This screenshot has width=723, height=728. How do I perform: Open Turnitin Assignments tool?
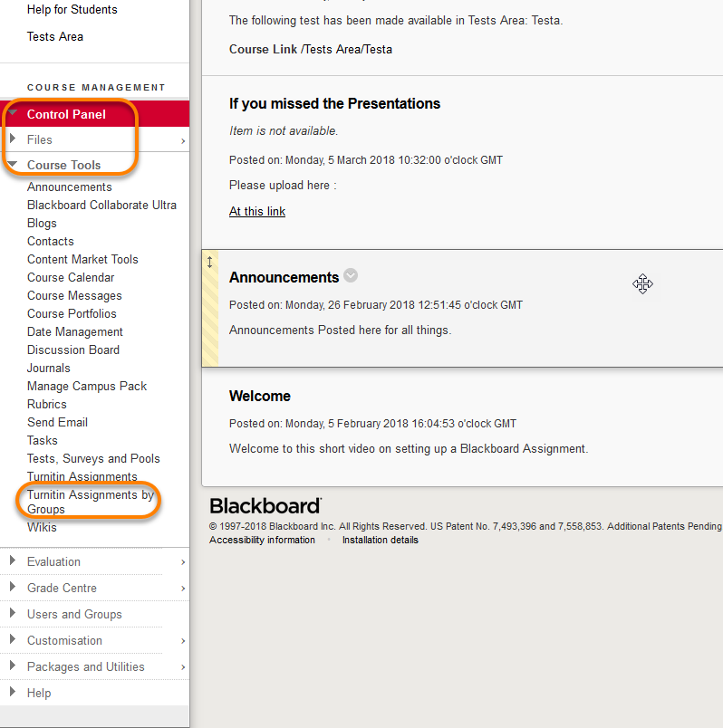coord(82,477)
